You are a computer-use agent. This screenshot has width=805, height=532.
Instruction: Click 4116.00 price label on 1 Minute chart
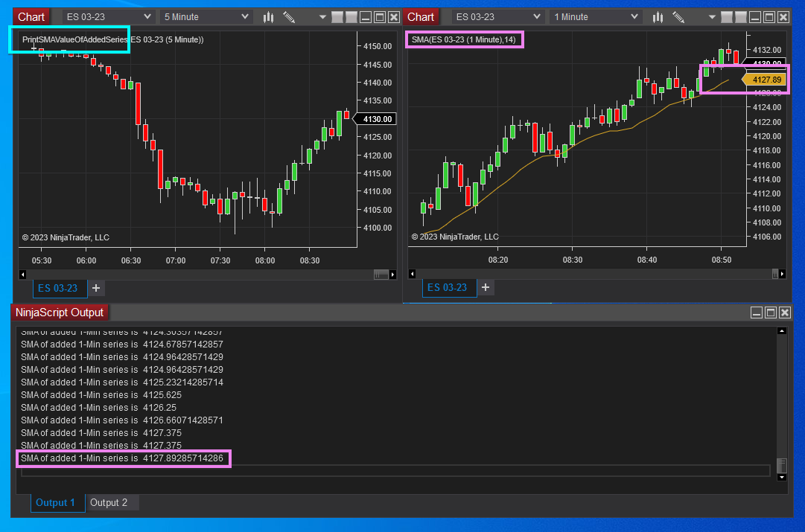coord(766,165)
